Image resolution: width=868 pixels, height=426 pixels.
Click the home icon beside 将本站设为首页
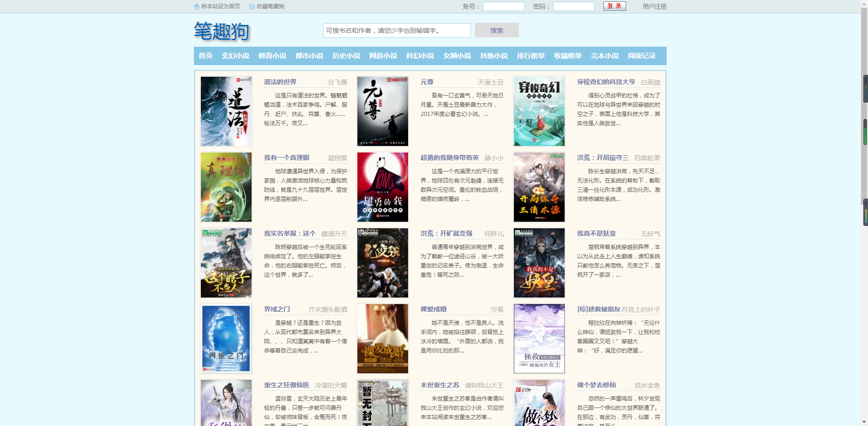[197, 6]
